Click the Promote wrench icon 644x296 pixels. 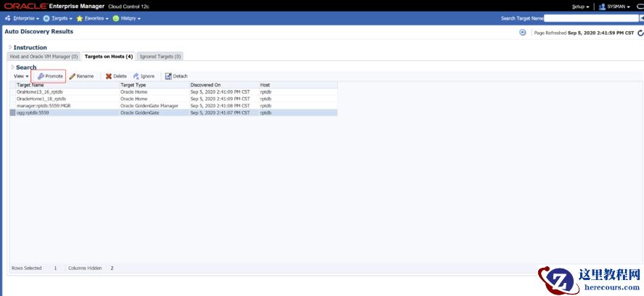click(x=41, y=76)
